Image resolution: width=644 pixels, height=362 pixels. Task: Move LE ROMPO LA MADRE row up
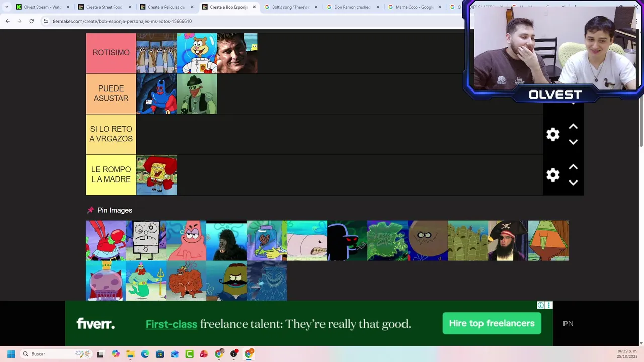573,167
